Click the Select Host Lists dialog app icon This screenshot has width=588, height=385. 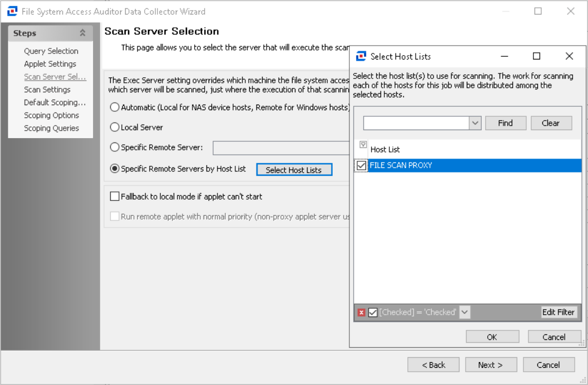pos(360,56)
